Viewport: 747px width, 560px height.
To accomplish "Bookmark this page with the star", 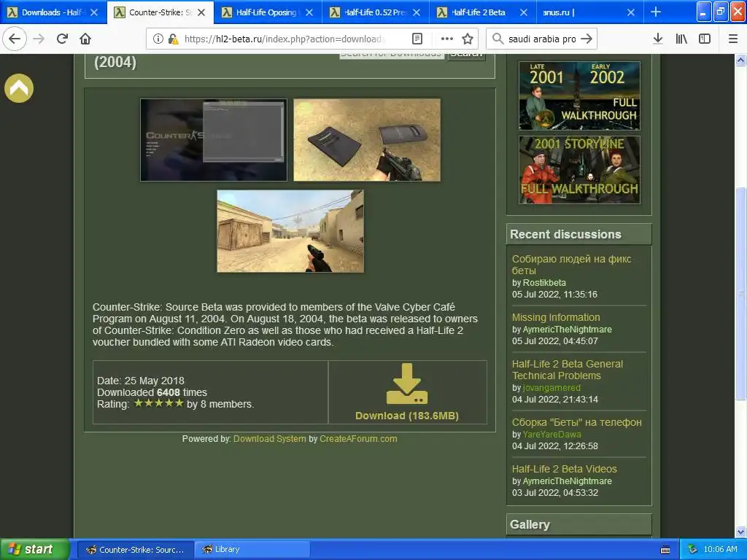I will coord(468,39).
